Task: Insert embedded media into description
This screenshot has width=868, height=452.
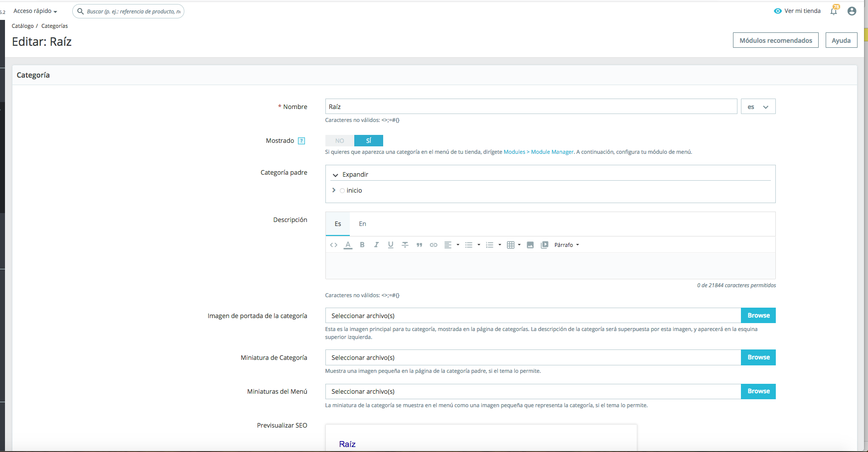Action: pos(545,245)
